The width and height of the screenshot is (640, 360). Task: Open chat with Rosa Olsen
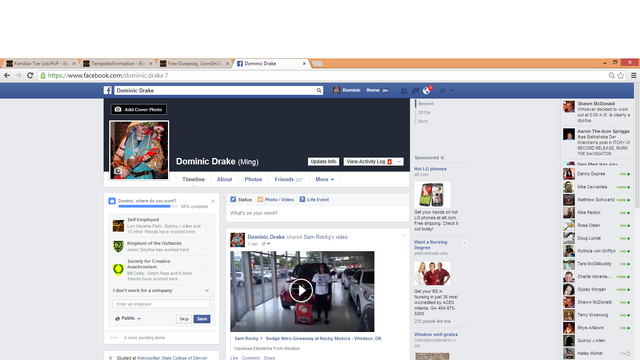coord(596,225)
